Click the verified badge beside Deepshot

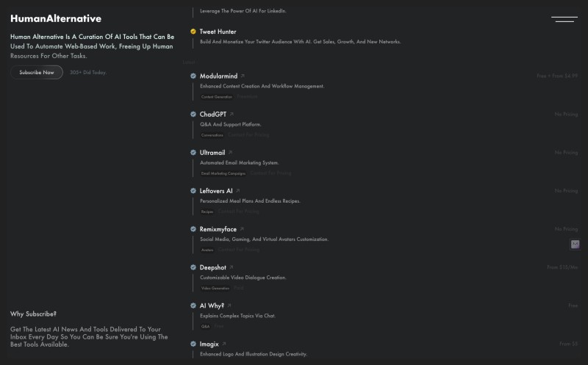(193, 267)
